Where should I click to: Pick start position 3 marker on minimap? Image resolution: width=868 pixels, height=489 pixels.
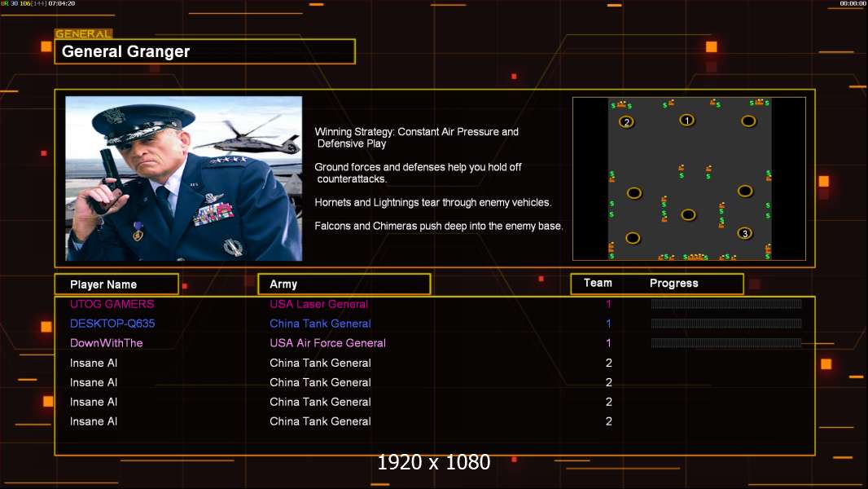(744, 233)
